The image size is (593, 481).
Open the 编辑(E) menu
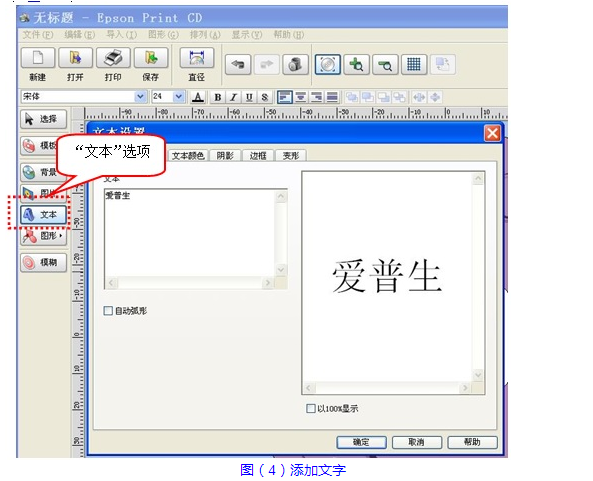point(79,35)
